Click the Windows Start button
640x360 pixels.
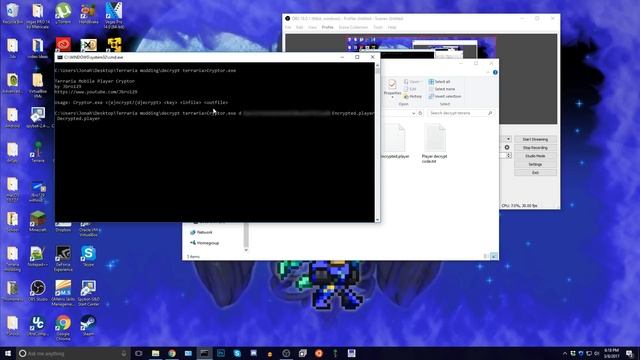pyautogui.click(x=8, y=353)
